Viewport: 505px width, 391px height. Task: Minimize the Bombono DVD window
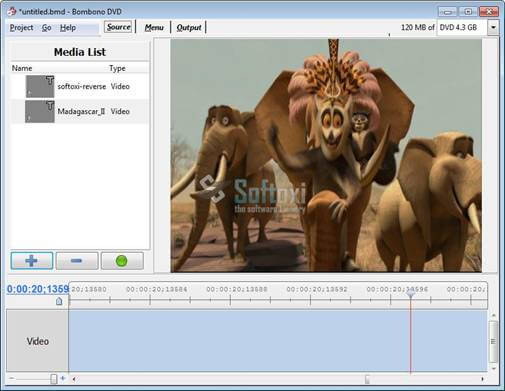(448, 12)
